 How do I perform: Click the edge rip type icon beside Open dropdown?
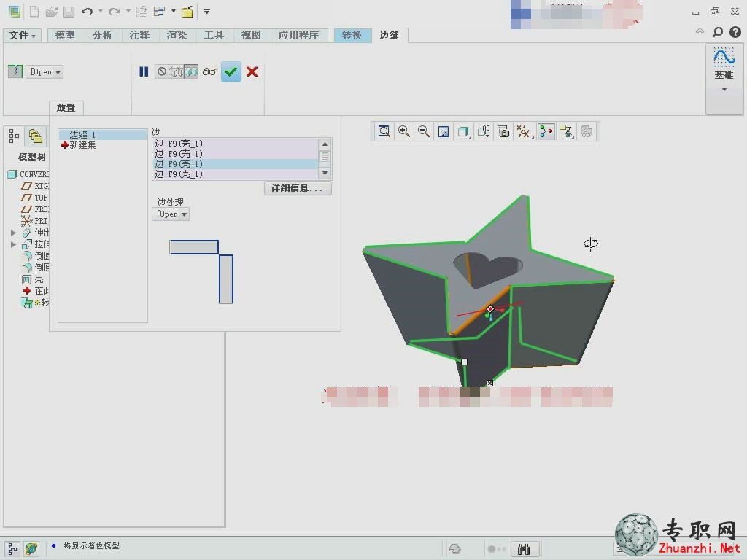(15, 71)
